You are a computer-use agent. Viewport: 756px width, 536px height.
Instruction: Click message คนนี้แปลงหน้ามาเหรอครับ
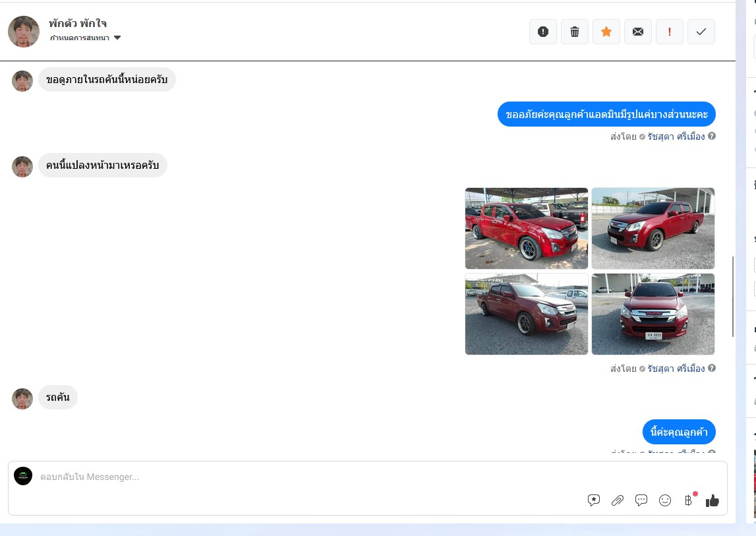pyautogui.click(x=103, y=165)
